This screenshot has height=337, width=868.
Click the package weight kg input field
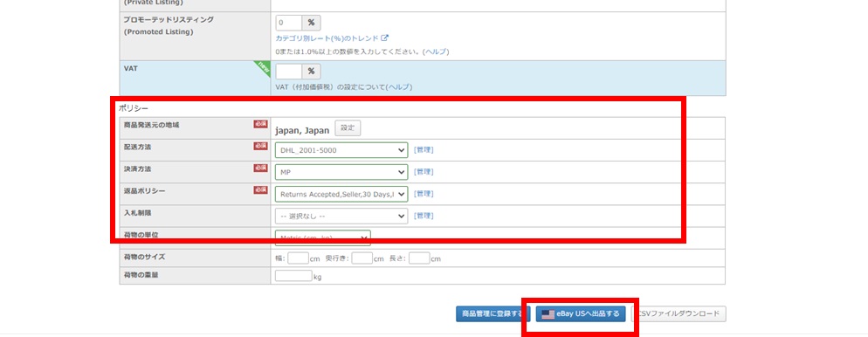[293, 276]
